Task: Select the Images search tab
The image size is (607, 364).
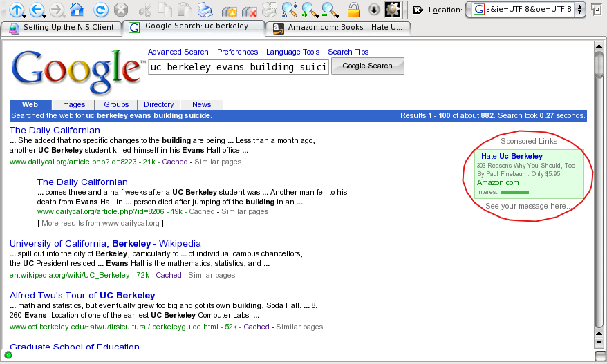Action: click(x=73, y=104)
